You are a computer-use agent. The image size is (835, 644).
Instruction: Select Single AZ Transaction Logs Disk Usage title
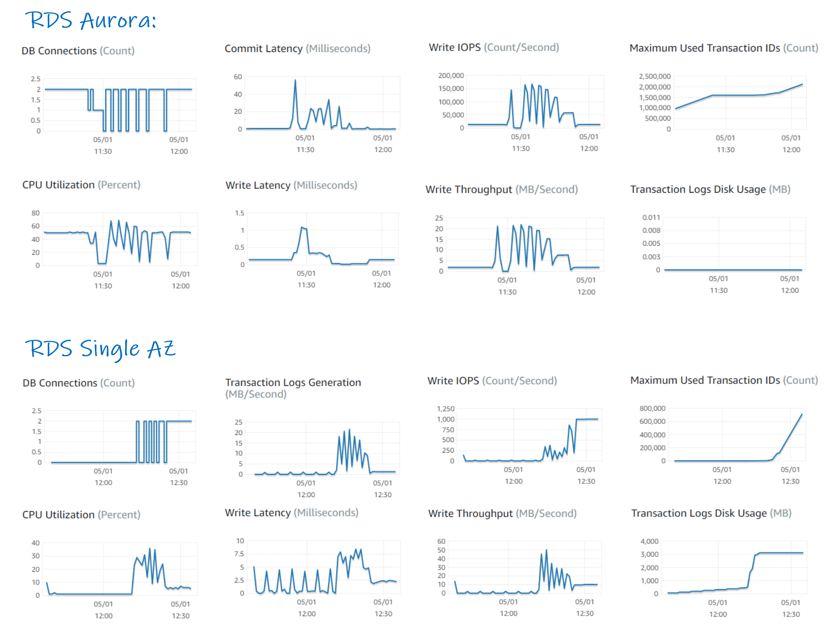click(x=711, y=513)
